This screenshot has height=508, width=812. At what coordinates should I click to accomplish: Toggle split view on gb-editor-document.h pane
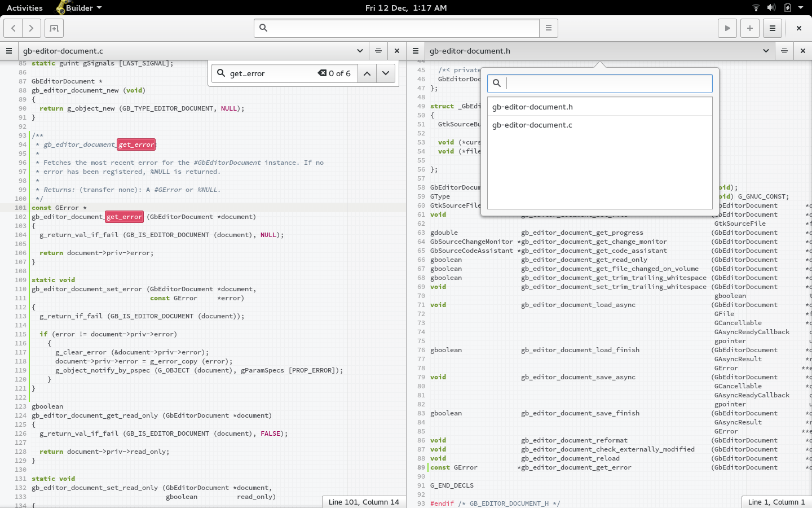pyautogui.click(x=784, y=51)
